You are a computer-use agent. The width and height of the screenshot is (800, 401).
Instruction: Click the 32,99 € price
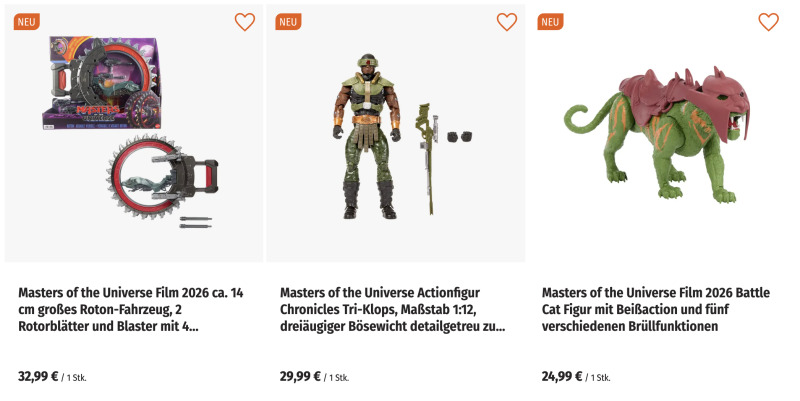pos(39,377)
